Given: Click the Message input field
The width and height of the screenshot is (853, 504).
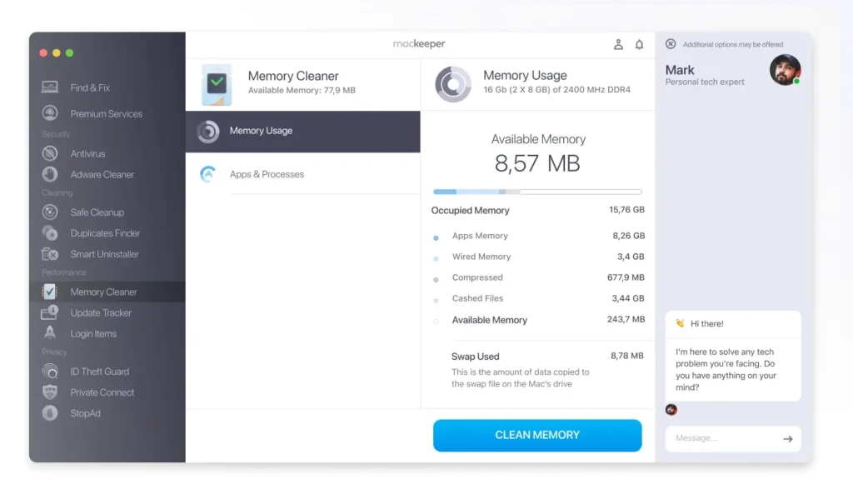Looking at the screenshot, I should coord(733,438).
